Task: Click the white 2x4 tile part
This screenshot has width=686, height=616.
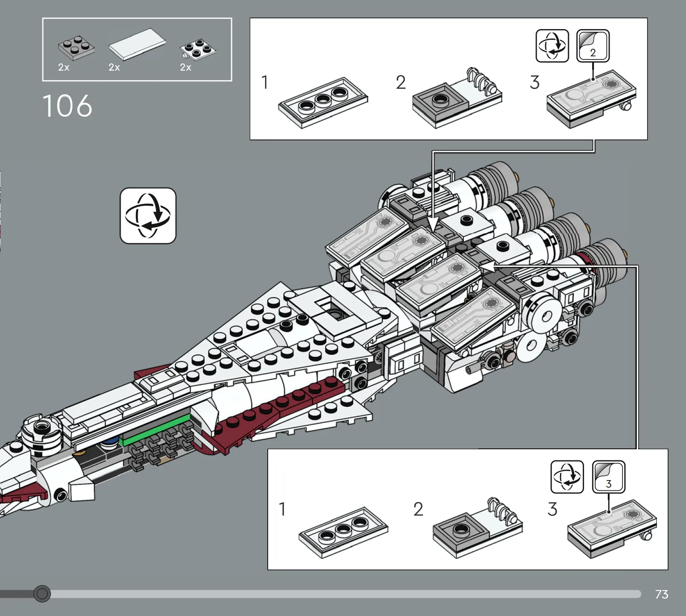Action: click(137, 44)
